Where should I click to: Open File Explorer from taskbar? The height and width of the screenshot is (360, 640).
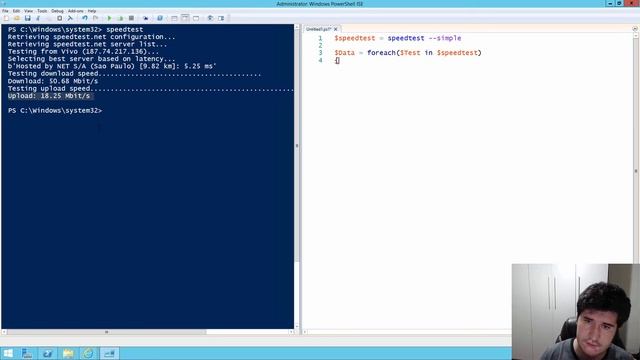(x=68, y=353)
